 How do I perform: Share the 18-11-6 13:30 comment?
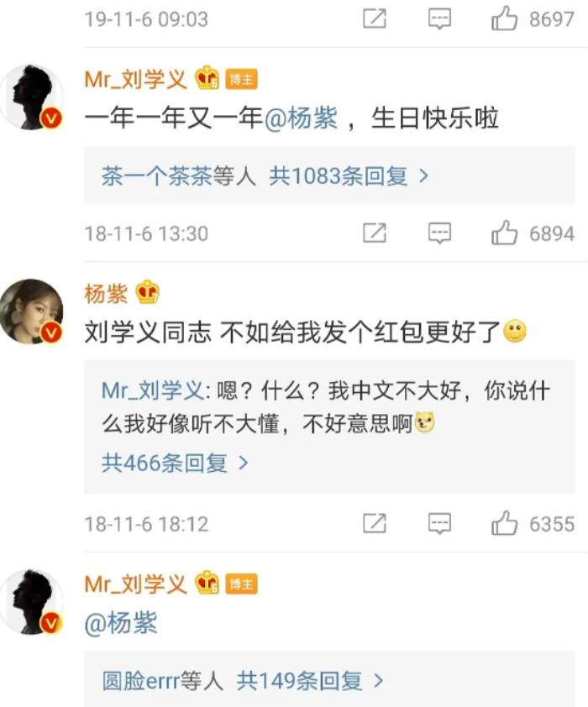pos(375,233)
